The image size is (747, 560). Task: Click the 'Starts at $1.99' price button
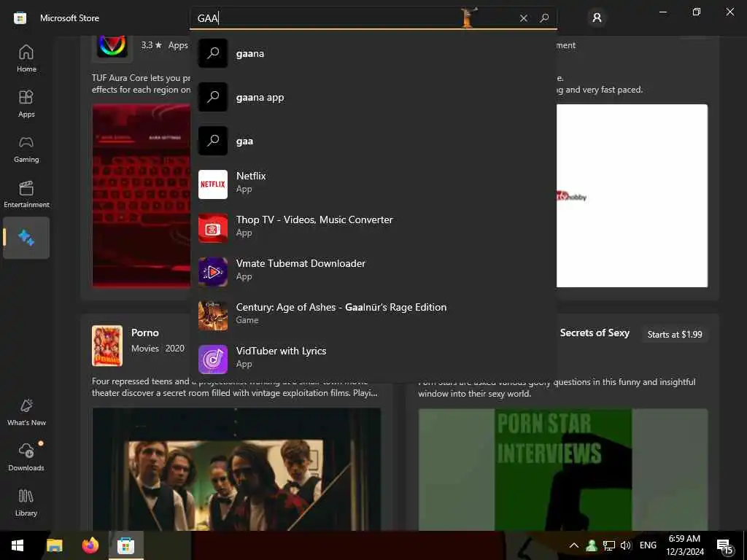click(675, 334)
